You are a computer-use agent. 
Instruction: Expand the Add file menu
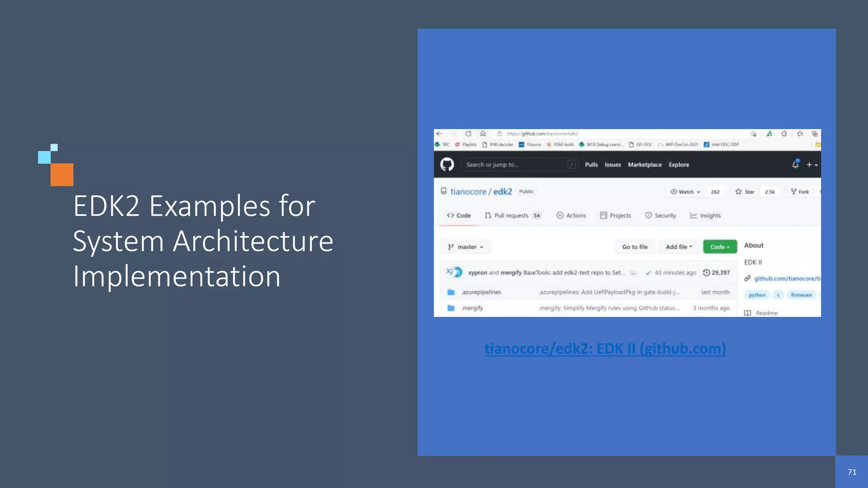coord(679,247)
